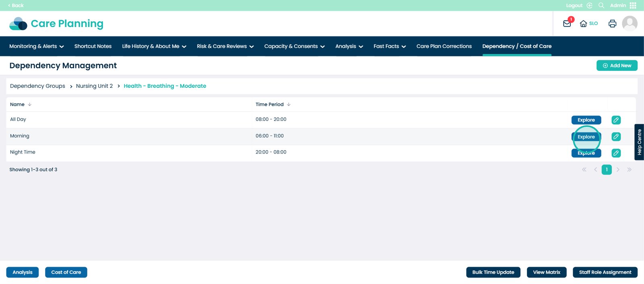The image size is (644, 284).
Task: Click Explore for the All Day row
Action: (586, 120)
